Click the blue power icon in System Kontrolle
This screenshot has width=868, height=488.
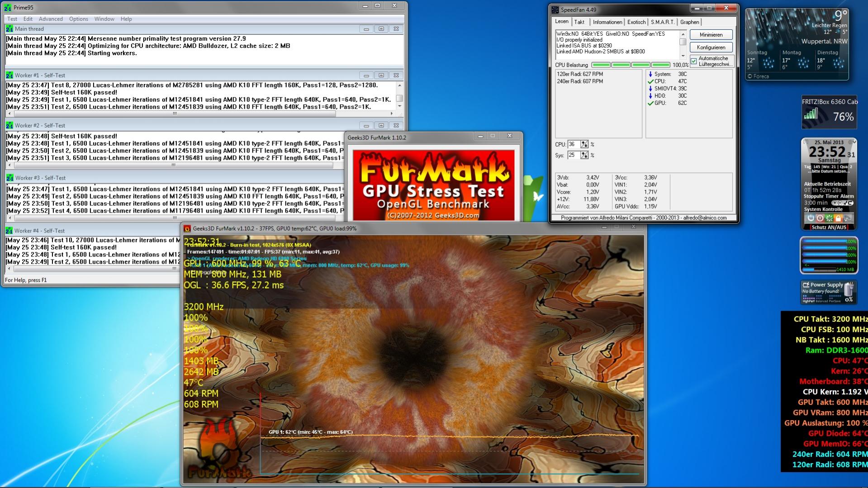(x=811, y=218)
